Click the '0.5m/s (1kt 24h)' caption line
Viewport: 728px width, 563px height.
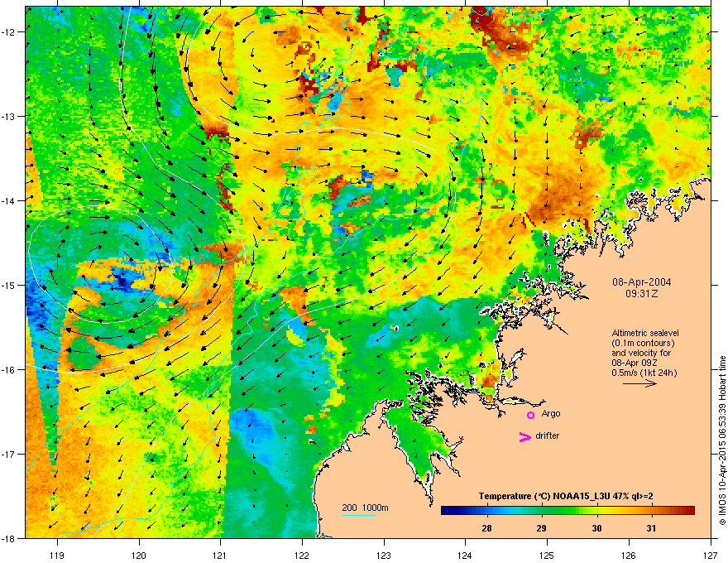(644, 373)
